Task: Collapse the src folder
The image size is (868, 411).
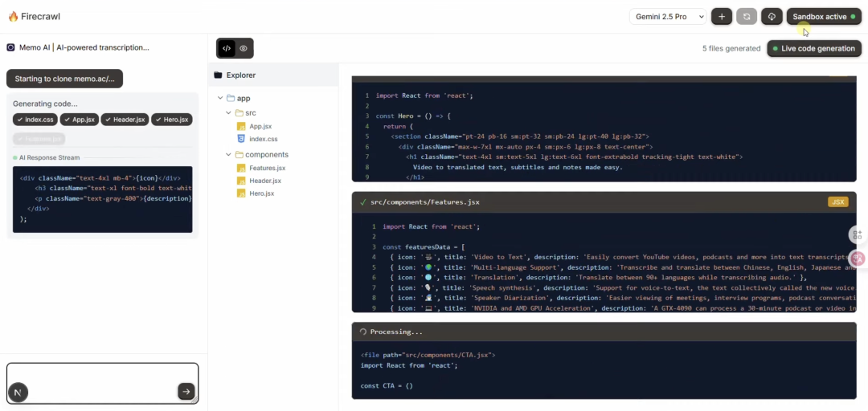Action: pyautogui.click(x=228, y=113)
